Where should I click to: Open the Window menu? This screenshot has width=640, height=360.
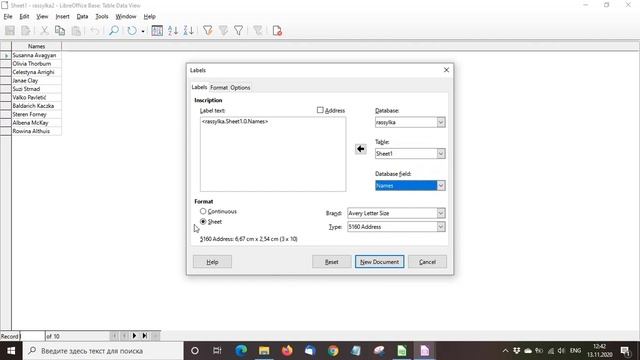point(126,16)
